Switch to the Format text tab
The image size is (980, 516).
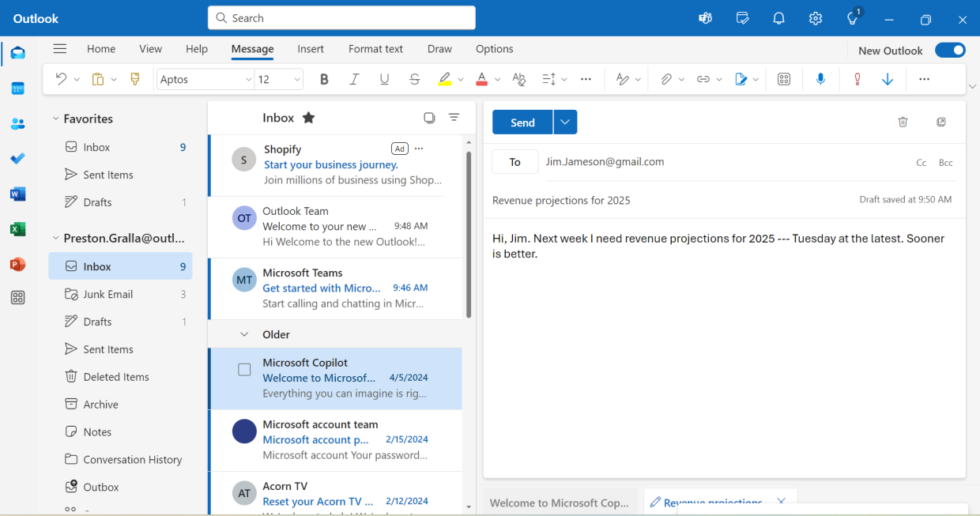(x=375, y=49)
